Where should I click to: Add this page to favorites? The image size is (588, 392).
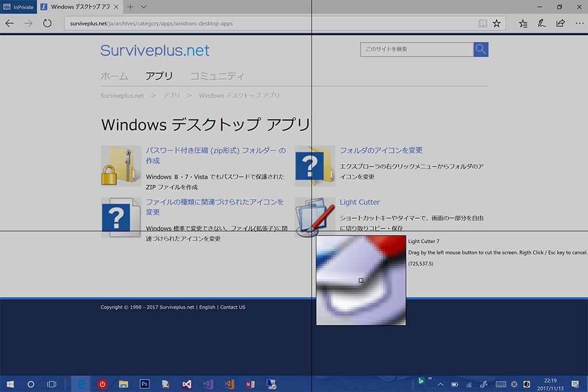(497, 23)
